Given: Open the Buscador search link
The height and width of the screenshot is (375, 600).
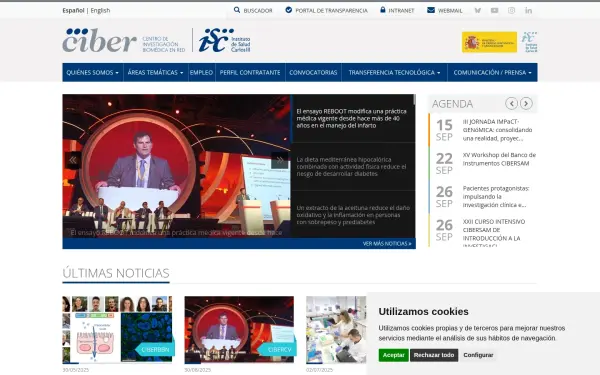Looking at the screenshot, I should tap(258, 11).
